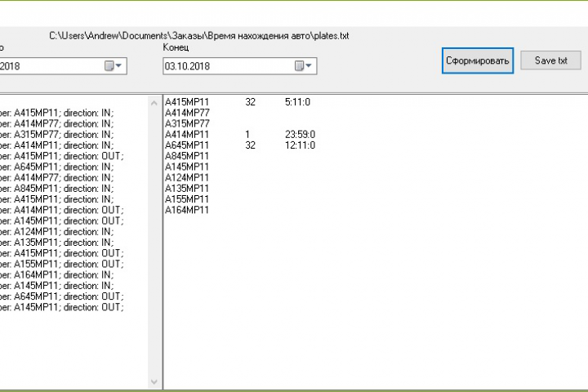This screenshot has height=392, width=588.
Task: Click log line A414MP11 direction IN
Action: pos(56,145)
